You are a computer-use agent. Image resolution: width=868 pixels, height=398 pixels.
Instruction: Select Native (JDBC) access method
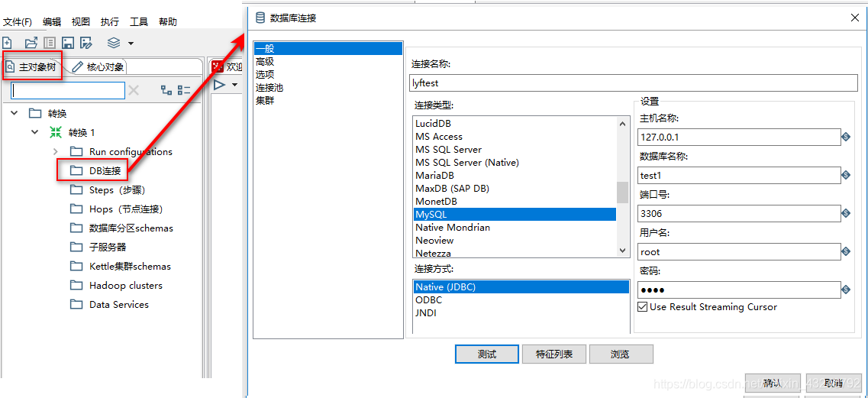tap(521, 286)
